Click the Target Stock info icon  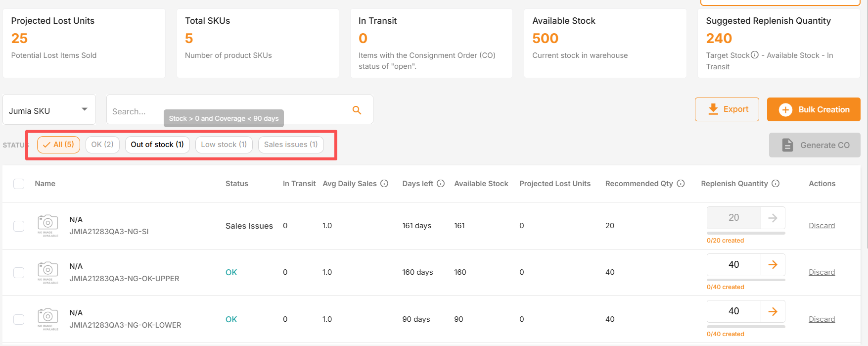click(755, 55)
